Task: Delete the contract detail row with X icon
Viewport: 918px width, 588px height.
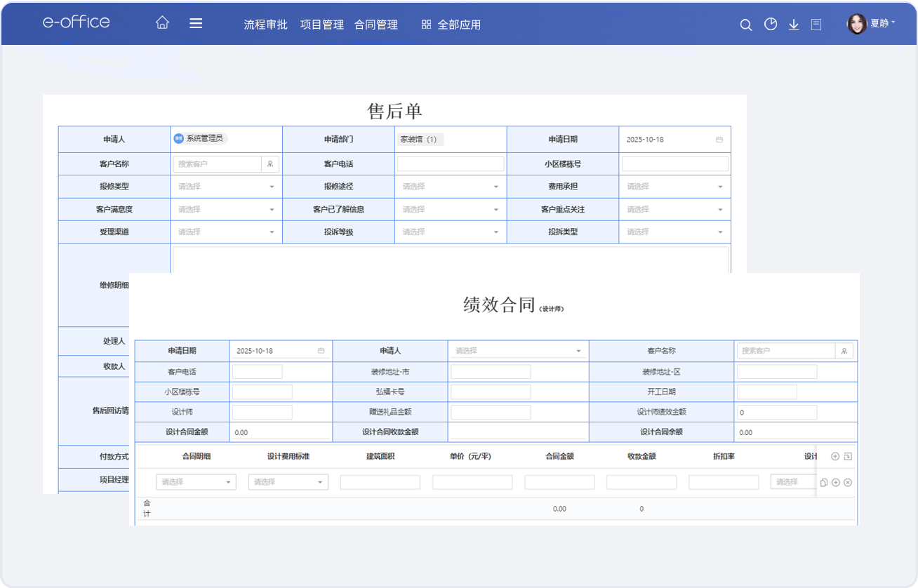Action: click(848, 483)
